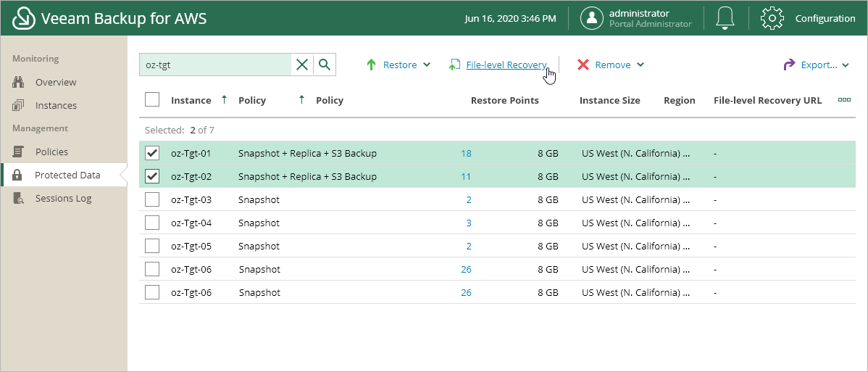
Task: Click the Overview binoculars icon
Action: click(x=17, y=82)
